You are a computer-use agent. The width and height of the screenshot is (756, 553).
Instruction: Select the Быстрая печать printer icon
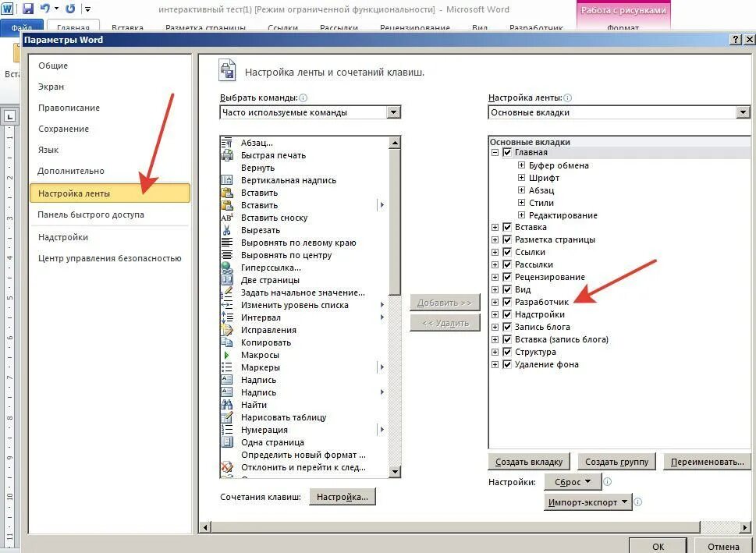tap(226, 155)
